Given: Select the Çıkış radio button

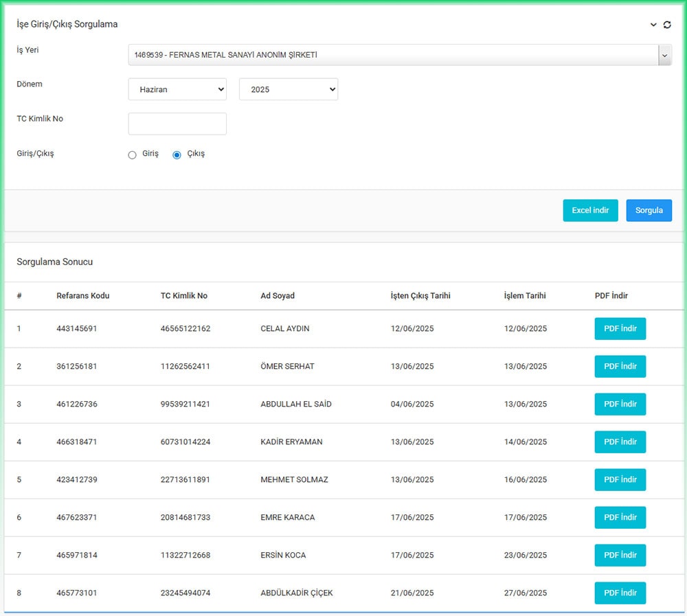Looking at the screenshot, I should tap(177, 155).
